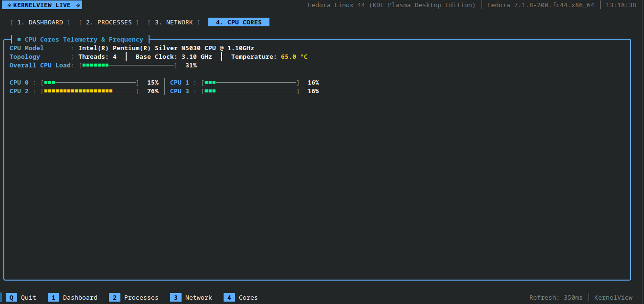
Task: Click the CPU 0 label
Action: click(19, 83)
